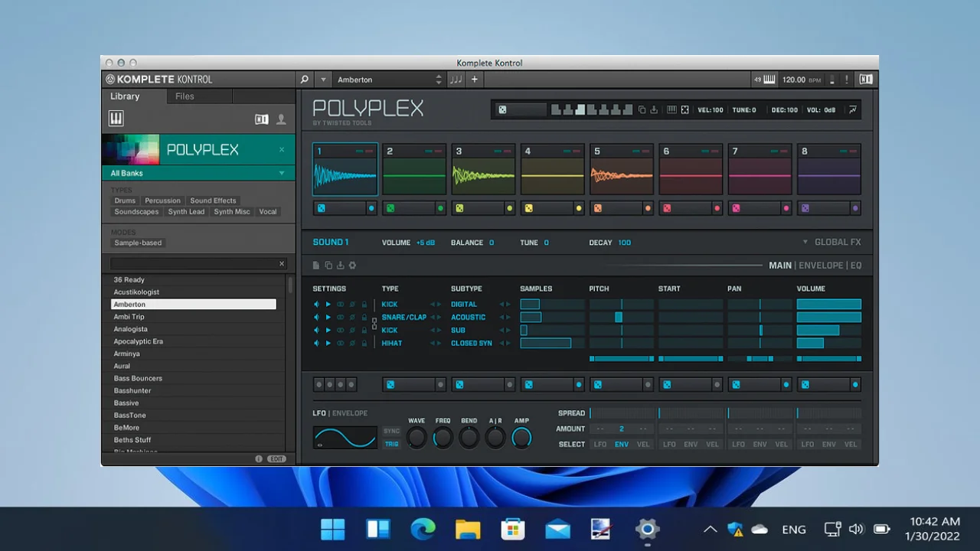Filter by Sample-based mode tag

(138, 243)
